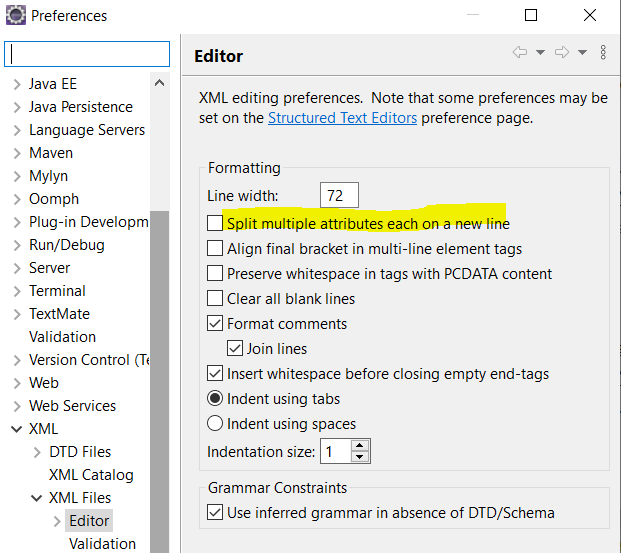Increase indentation size with up arrow
The image size is (621, 553).
tap(360, 445)
